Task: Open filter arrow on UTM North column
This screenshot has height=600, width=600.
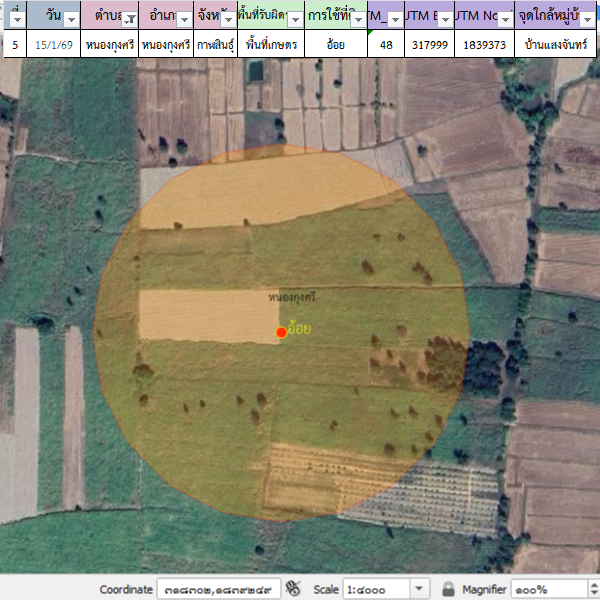Action: 504,20
